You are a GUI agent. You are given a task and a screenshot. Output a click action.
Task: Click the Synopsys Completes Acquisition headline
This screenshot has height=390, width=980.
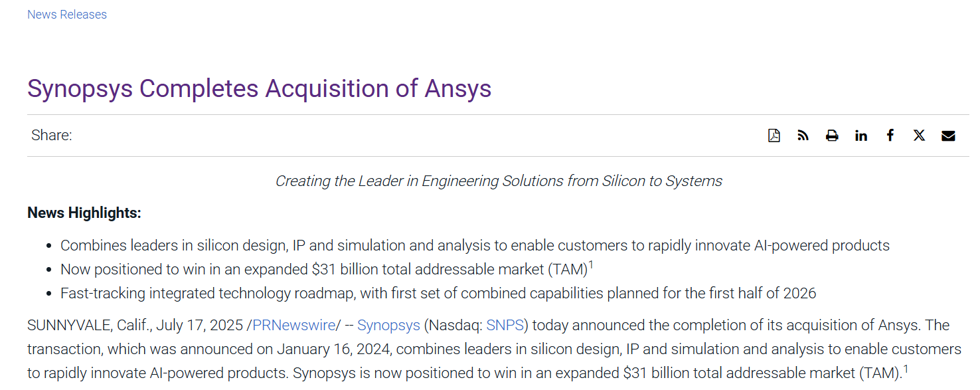click(259, 89)
